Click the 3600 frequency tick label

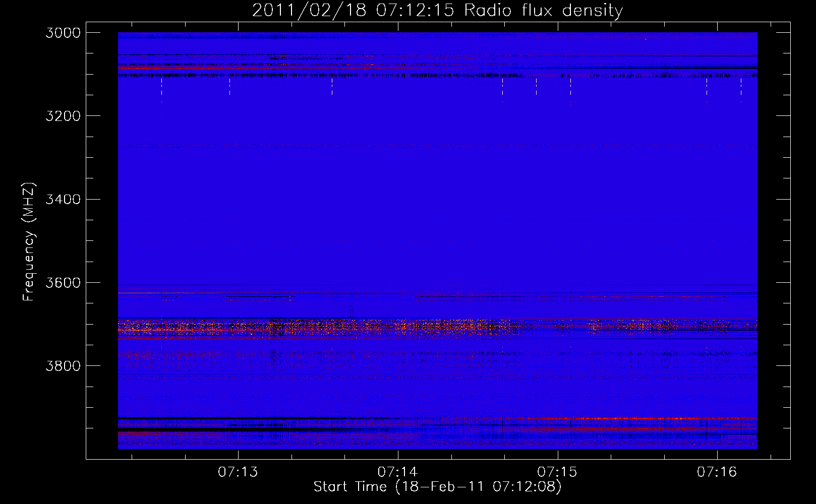coord(63,283)
